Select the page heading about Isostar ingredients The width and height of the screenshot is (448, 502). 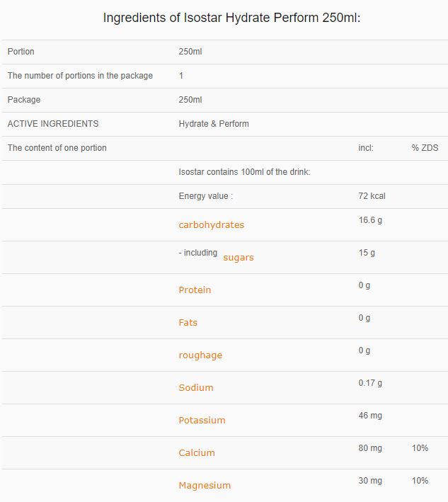click(x=231, y=18)
